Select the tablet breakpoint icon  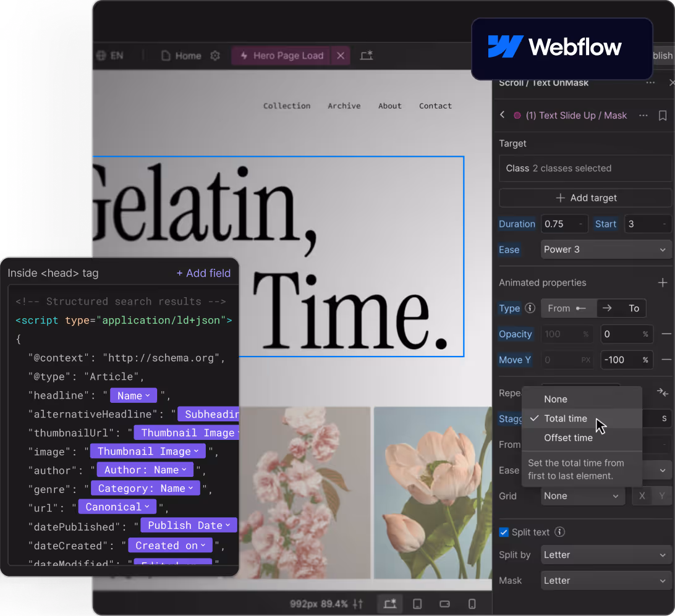417,604
